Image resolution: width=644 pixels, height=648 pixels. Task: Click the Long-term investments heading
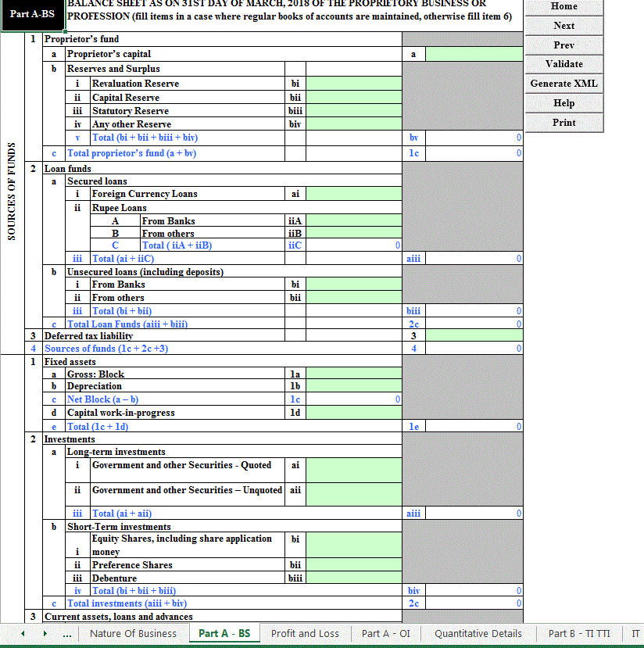tap(116, 452)
